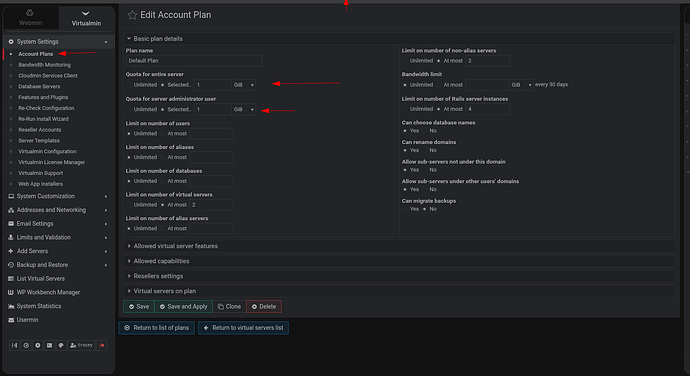Click the Addresses and Networking icon
The image size is (690, 376).
[11, 210]
